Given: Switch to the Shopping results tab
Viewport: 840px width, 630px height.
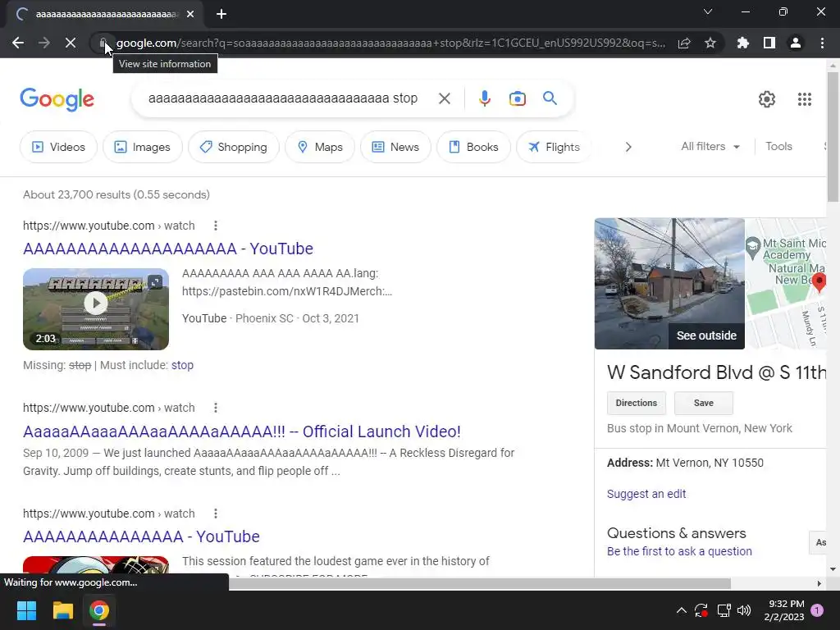Looking at the screenshot, I should point(233,147).
